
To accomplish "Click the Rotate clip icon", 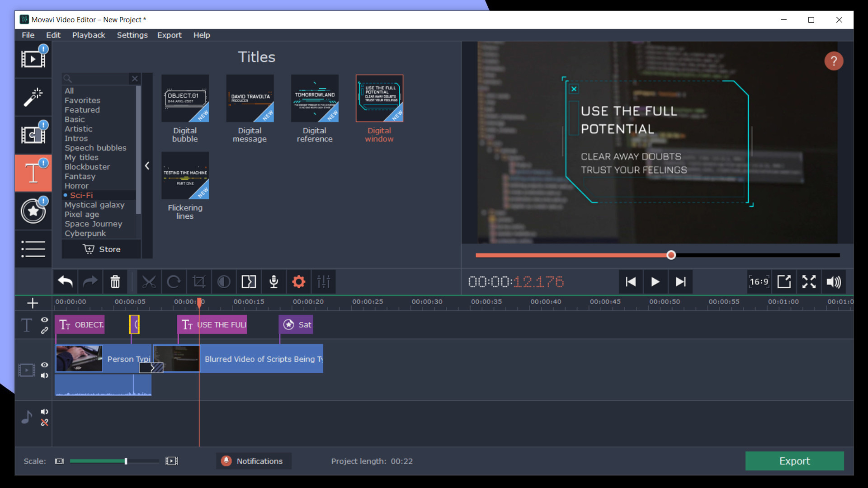I will point(174,282).
